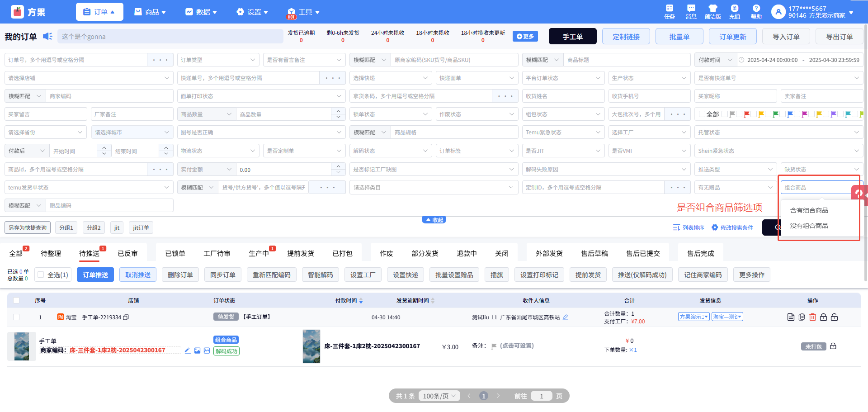Open the 100条/页 page size dropdown
Screen dimensions: 868x412
[x=439, y=396]
